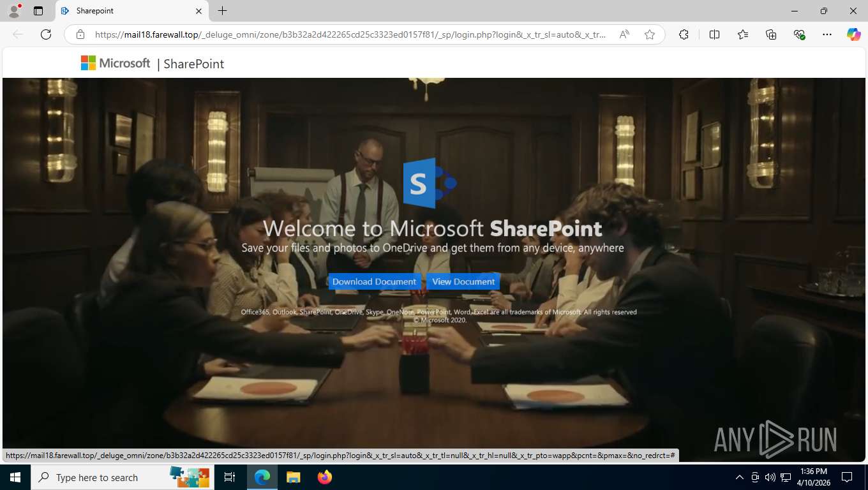
Task: Click the puzzle search highlight icon
Action: 190,477
